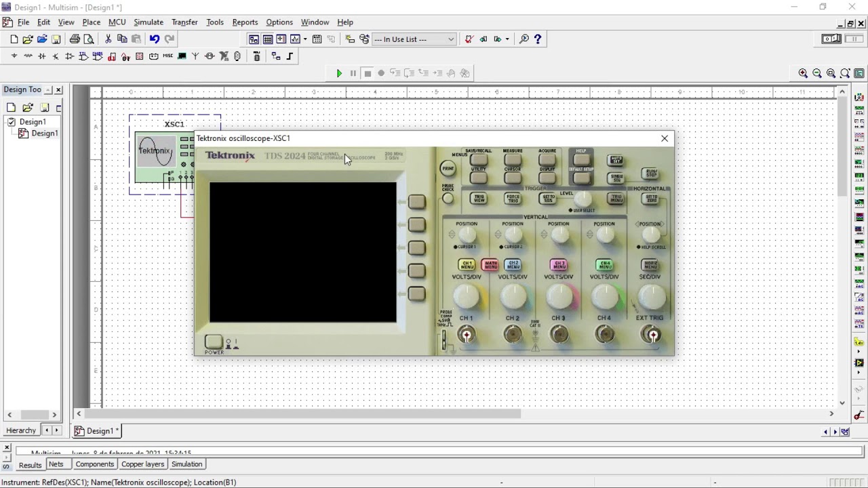This screenshot has width=868, height=488.
Task: Click the MEASURE button on oscilloscope
Action: click(513, 161)
